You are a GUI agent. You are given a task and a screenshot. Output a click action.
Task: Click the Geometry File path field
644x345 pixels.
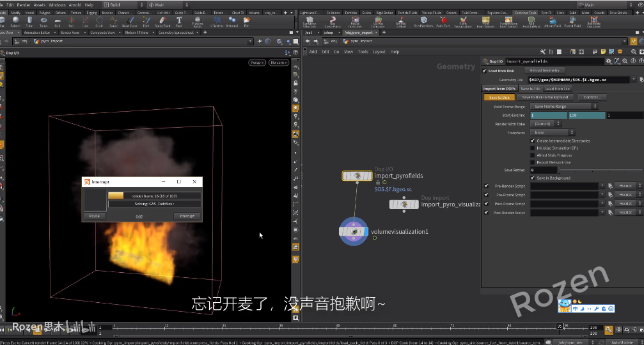click(x=578, y=80)
